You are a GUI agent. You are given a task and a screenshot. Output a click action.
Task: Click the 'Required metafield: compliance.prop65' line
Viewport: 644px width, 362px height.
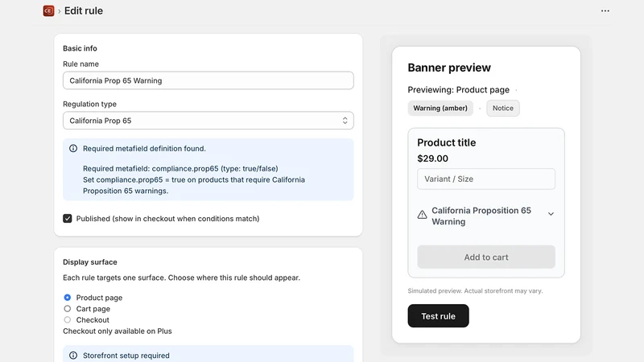click(180, 169)
